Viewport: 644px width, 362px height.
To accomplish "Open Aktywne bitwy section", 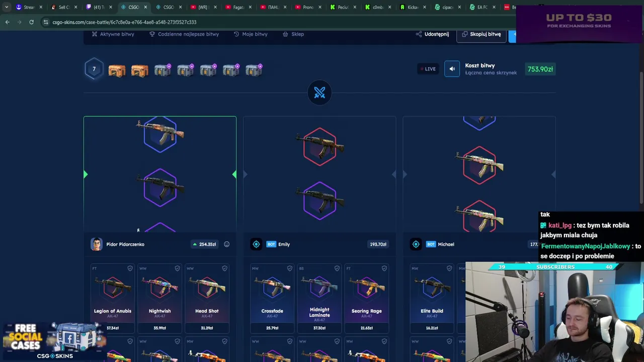I will (x=113, y=34).
